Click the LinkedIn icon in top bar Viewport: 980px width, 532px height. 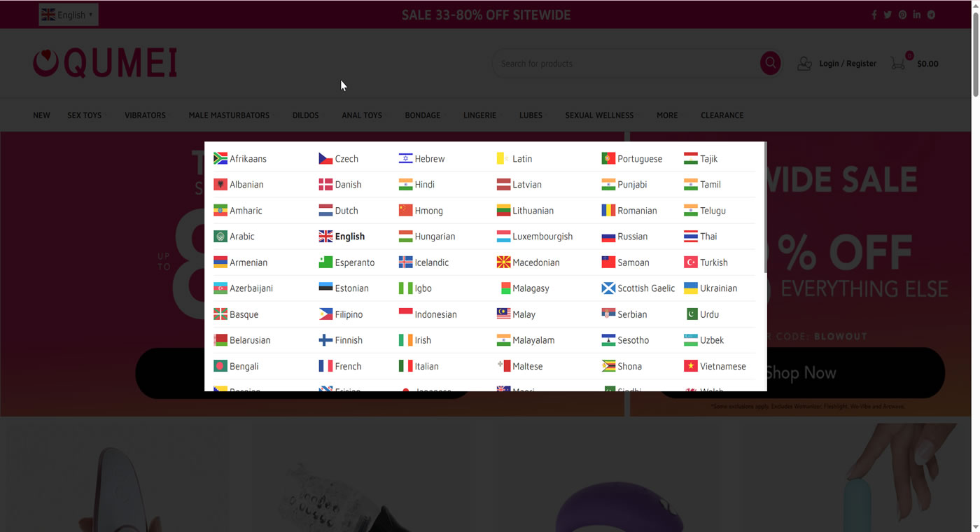pos(916,15)
